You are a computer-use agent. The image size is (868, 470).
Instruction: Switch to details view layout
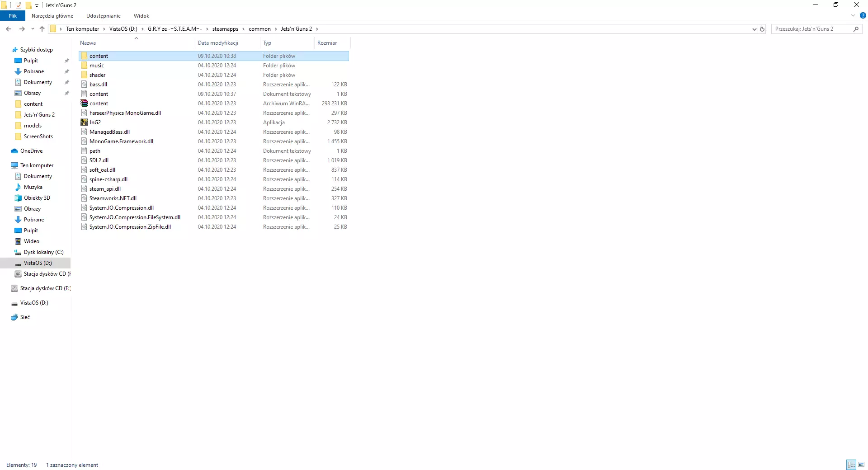(852, 465)
